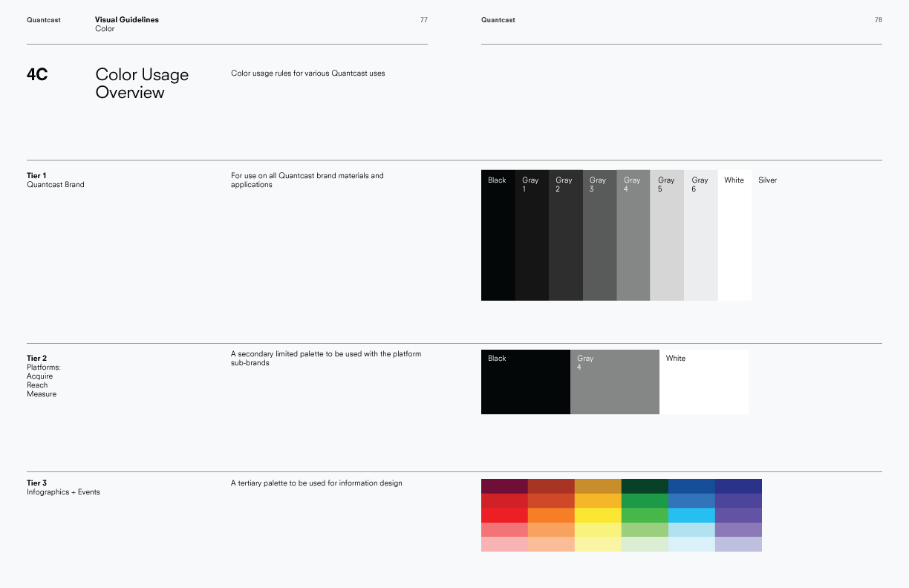
Task: Select "Acquire" under Tier 2 platforms
Action: pos(40,376)
